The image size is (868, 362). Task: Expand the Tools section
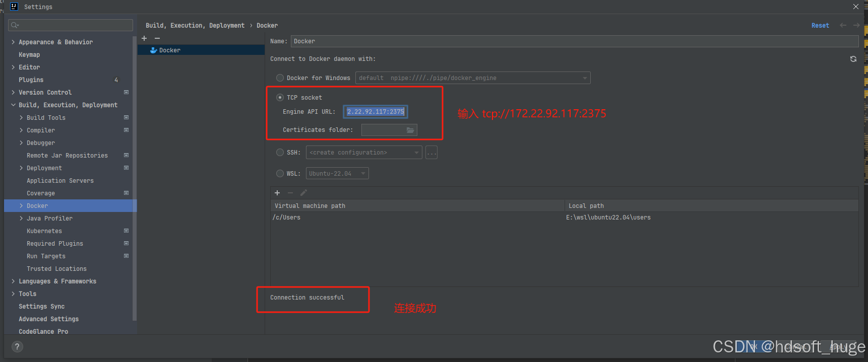click(x=13, y=294)
